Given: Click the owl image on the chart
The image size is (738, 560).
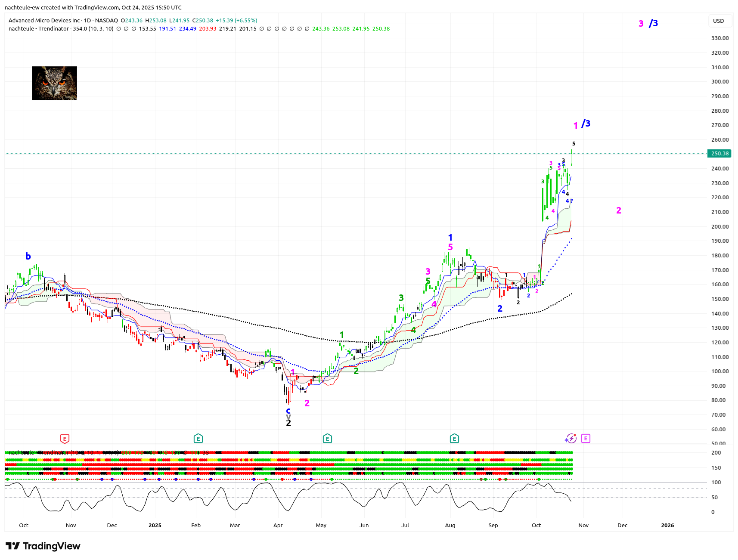Looking at the screenshot, I should pos(54,83).
